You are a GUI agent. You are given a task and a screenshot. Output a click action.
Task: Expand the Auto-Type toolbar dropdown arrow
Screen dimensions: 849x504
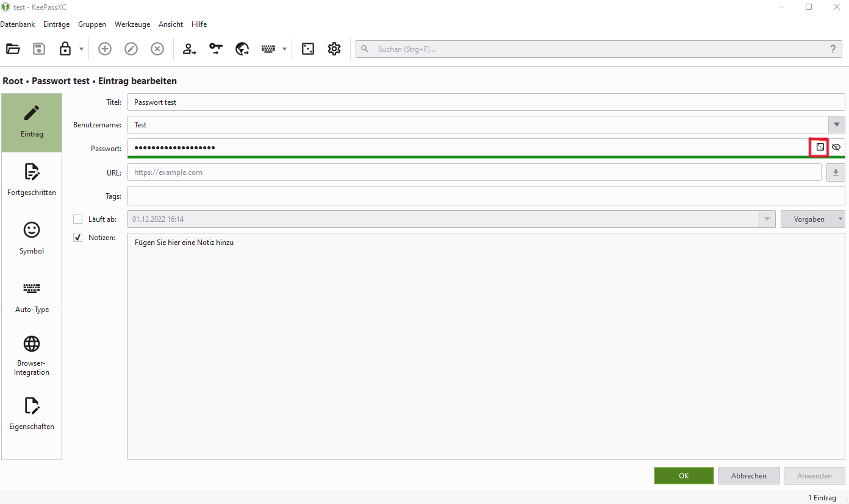tap(284, 49)
